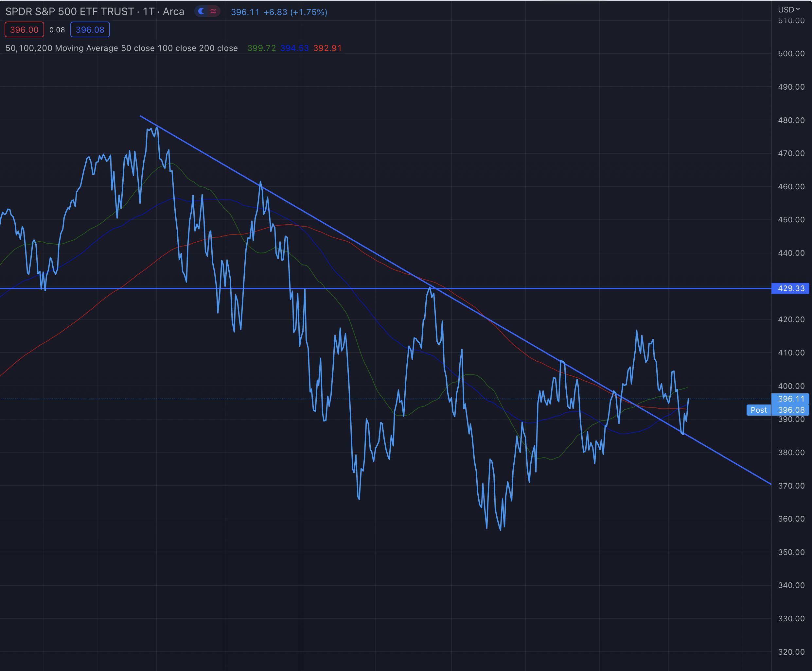Open the USD currency dropdown
Image resolution: width=812 pixels, height=671 pixels.
point(788,9)
